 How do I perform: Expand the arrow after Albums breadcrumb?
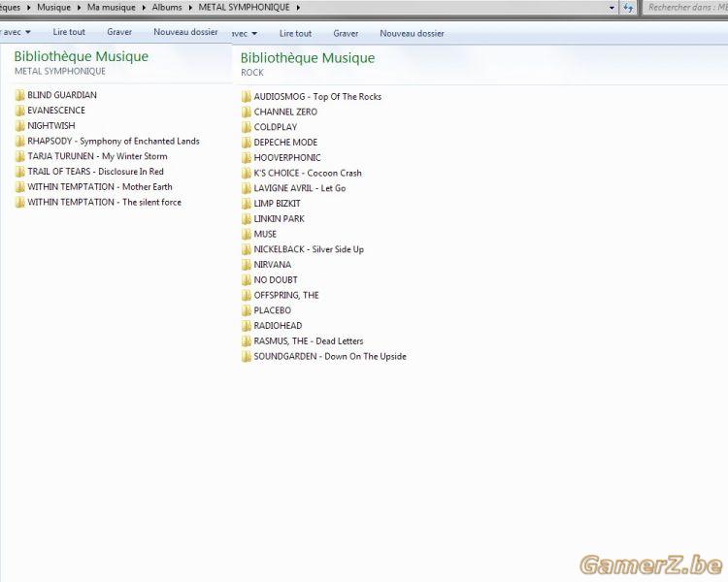[190, 8]
